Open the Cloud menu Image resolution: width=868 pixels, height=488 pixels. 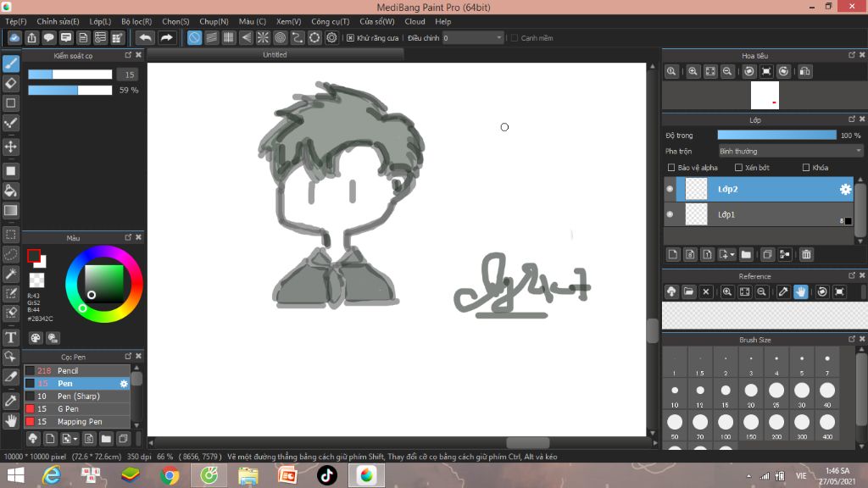(415, 21)
